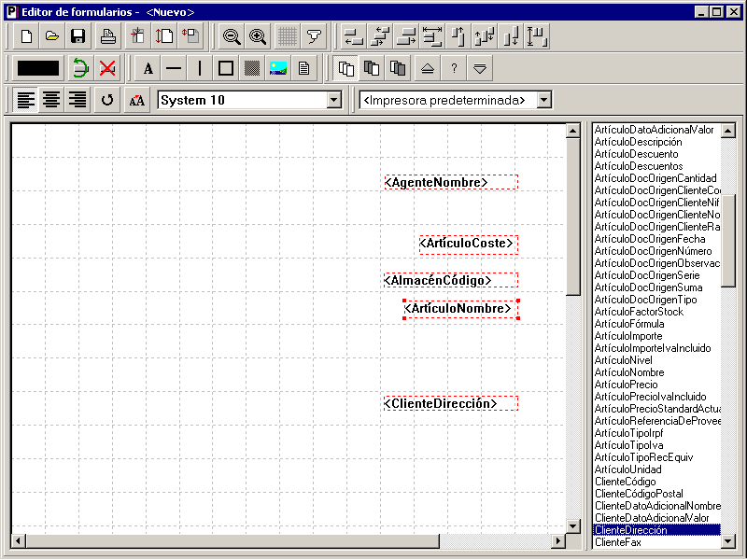
Task: Click the black color swatch
Action: coord(38,68)
